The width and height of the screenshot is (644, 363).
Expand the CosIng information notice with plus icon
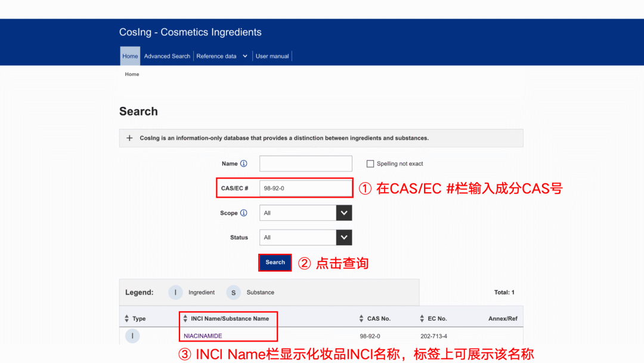(x=129, y=137)
